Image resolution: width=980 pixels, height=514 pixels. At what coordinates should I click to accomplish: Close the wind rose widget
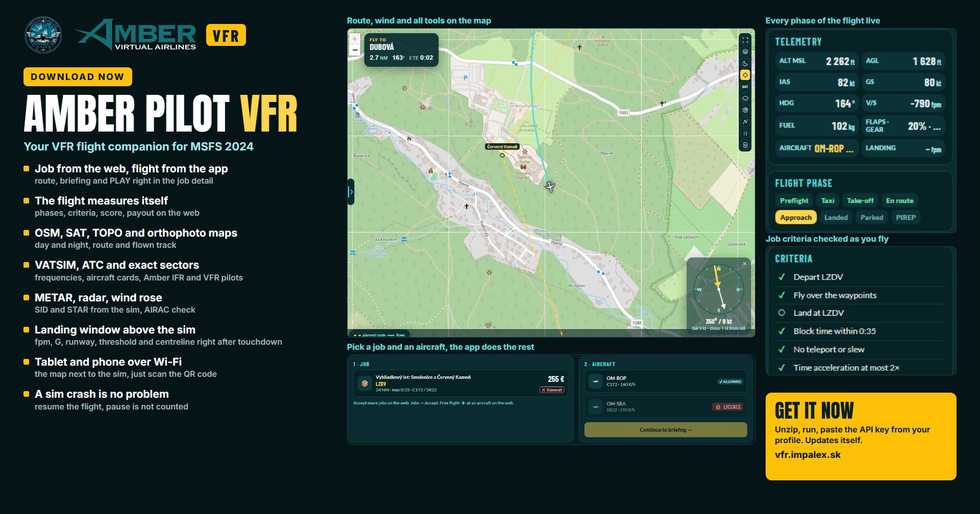point(745,264)
